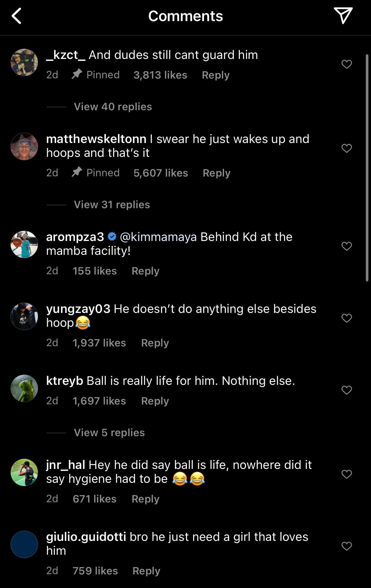Click the comments scrollbar
The width and height of the screenshot is (371, 588).
tap(367, 168)
